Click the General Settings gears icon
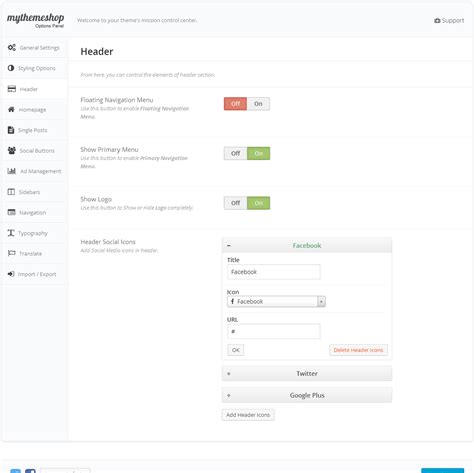474x473 pixels. [12, 47]
